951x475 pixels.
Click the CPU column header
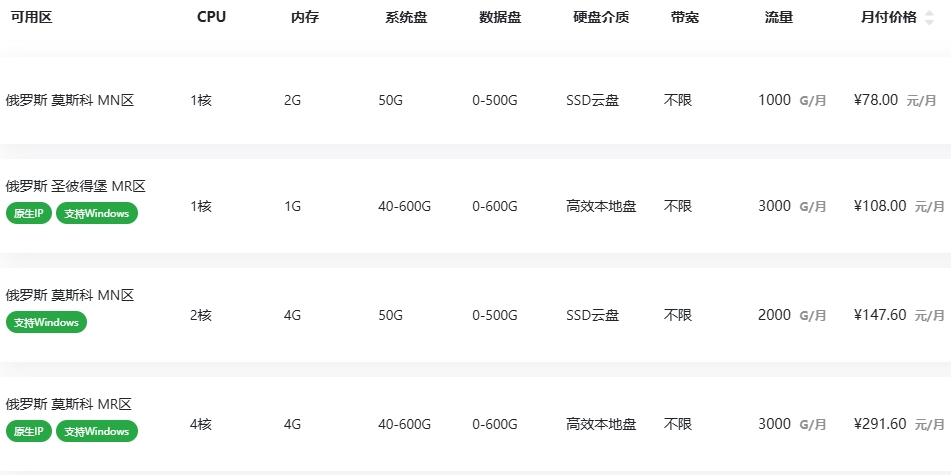click(212, 17)
